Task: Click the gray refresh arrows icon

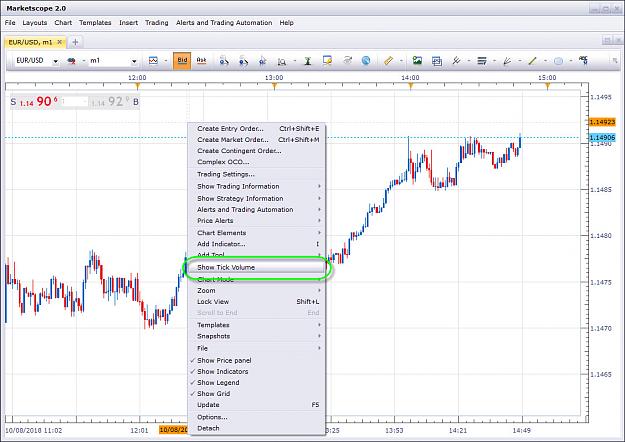Action: click(x=347, y=61)
